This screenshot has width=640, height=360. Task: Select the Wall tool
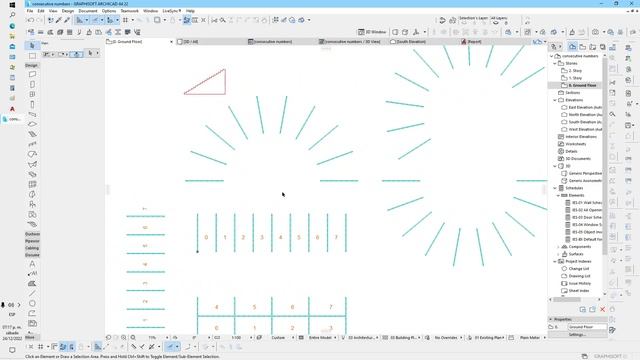click(32, 74)
